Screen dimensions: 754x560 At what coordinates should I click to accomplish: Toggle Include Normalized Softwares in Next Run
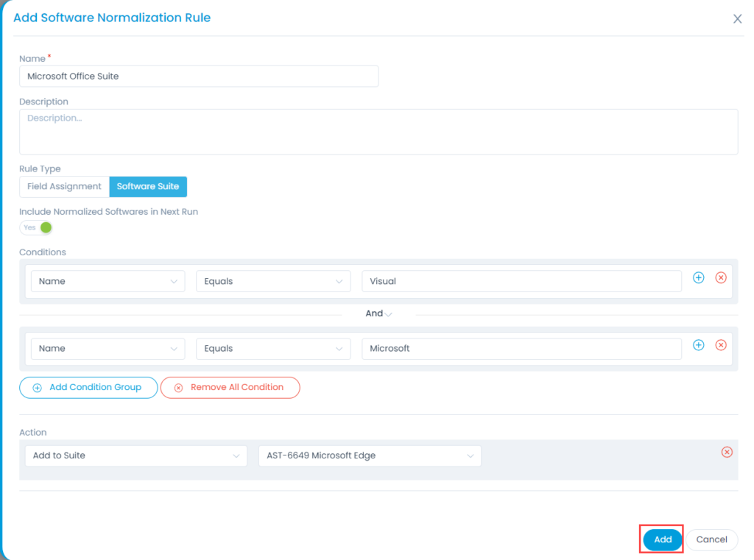[x=36, y=227]
